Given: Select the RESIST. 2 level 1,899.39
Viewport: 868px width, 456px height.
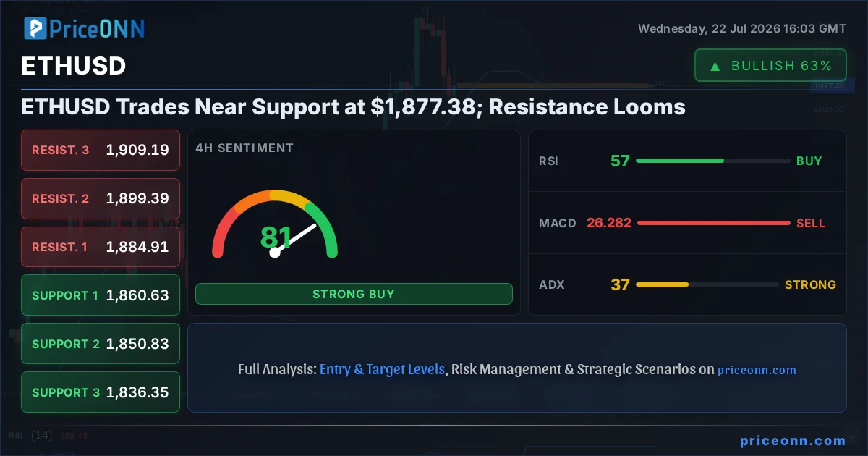Looking at the screenshot, I should [101, 198].
